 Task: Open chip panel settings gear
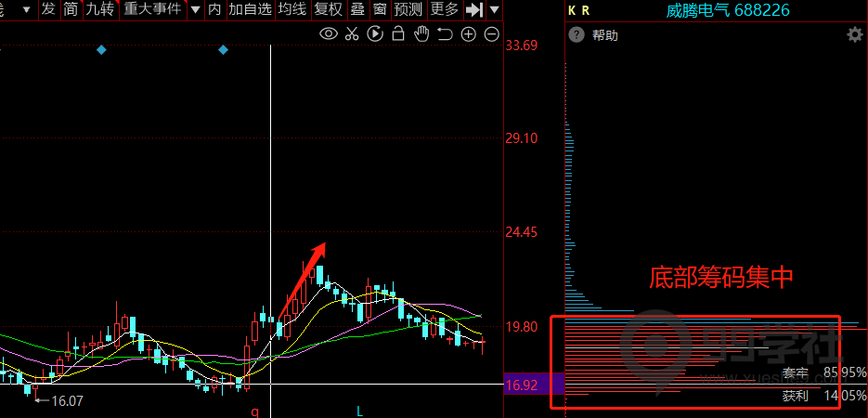pos(854,35)
